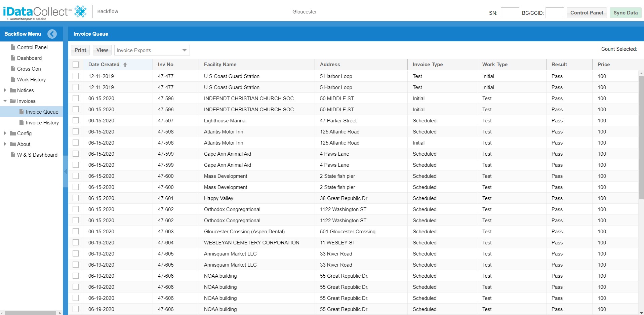Sort by the Work Type column header
Image resolution: width=644 pixels, height=315 pixels.
512,65
